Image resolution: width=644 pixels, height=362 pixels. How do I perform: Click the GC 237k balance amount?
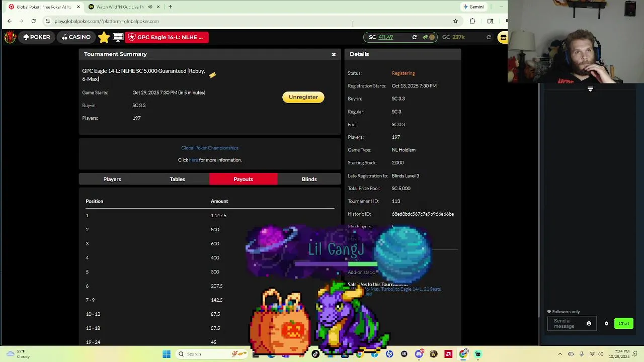point(458,37)
